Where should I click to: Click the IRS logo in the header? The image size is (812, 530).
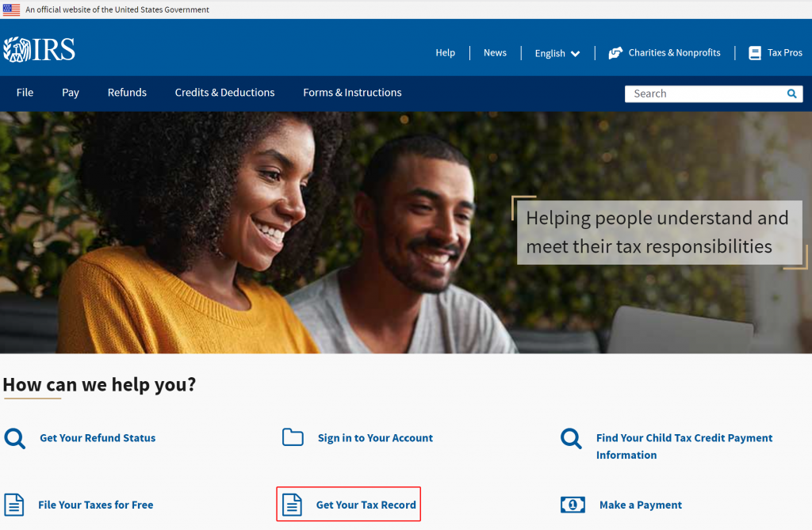coord(39,50)
